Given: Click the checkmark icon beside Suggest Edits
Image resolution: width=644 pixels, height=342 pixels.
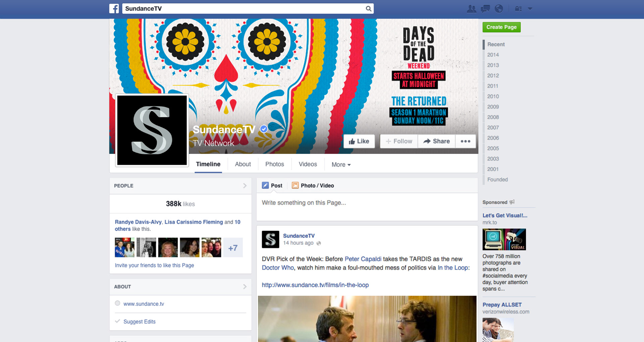Looking at the screenshot, I should 117,321.
